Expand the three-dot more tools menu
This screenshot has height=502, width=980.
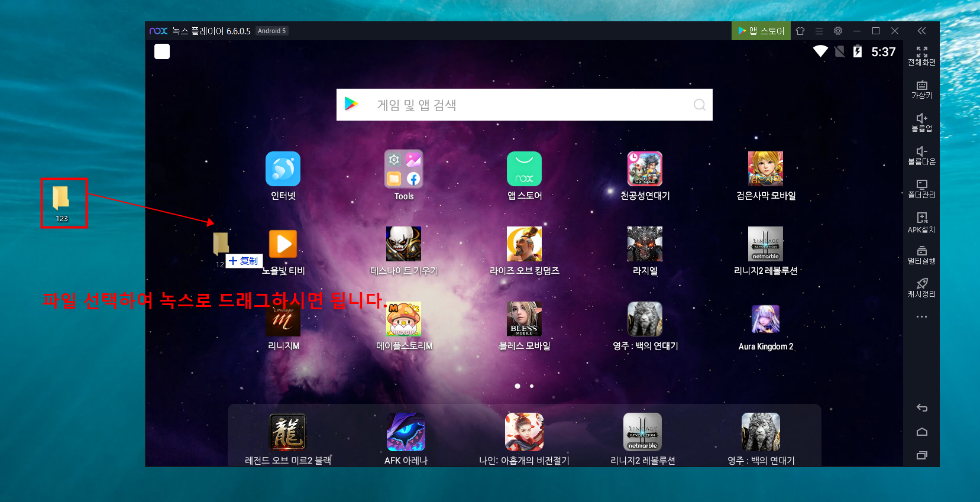[921, 317]
